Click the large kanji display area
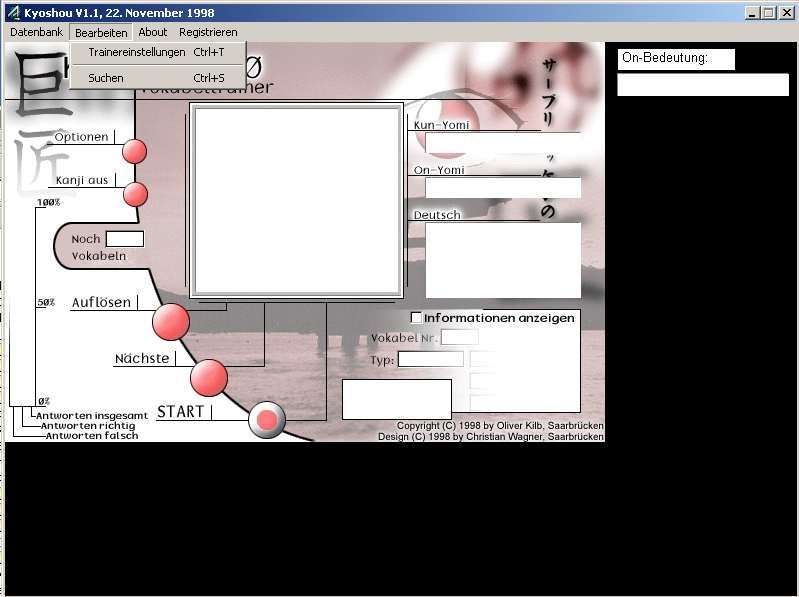Screen dimensions: 799x597 coord(296,200)
